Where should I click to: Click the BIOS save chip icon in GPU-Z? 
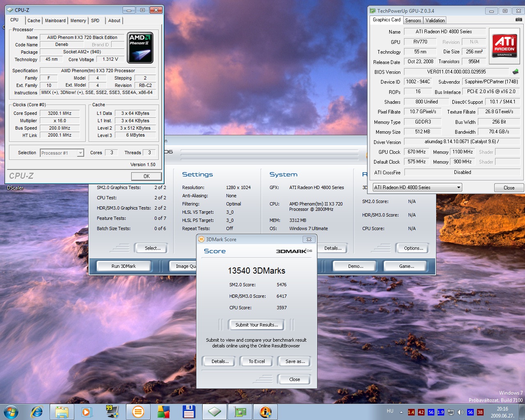tap(515, 72)
